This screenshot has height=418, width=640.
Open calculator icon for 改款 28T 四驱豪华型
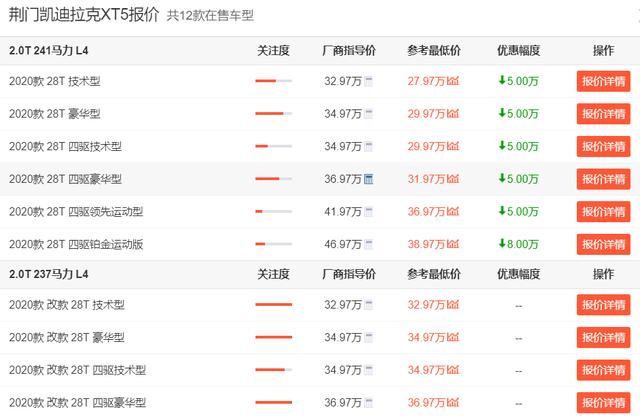pyautogui.click(x=369, y=403)
